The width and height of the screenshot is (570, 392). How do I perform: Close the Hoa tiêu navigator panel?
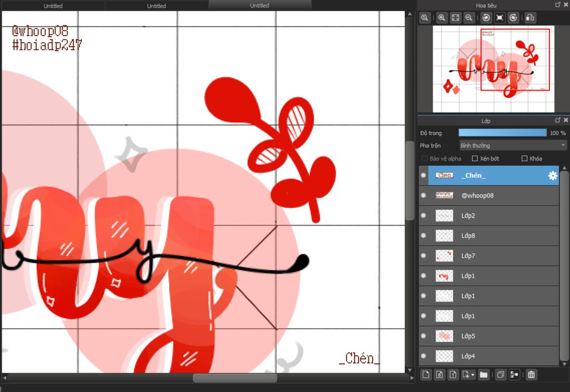point(566,4)
